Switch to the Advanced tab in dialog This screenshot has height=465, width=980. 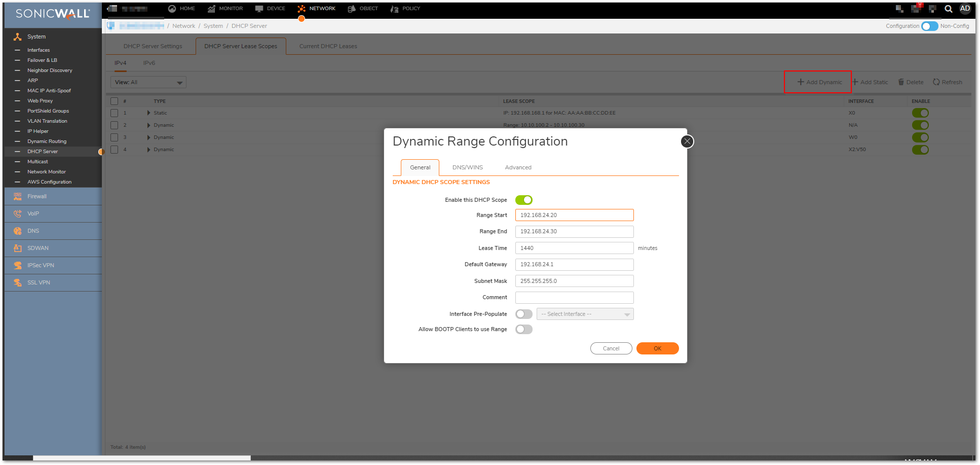point(518,167)
